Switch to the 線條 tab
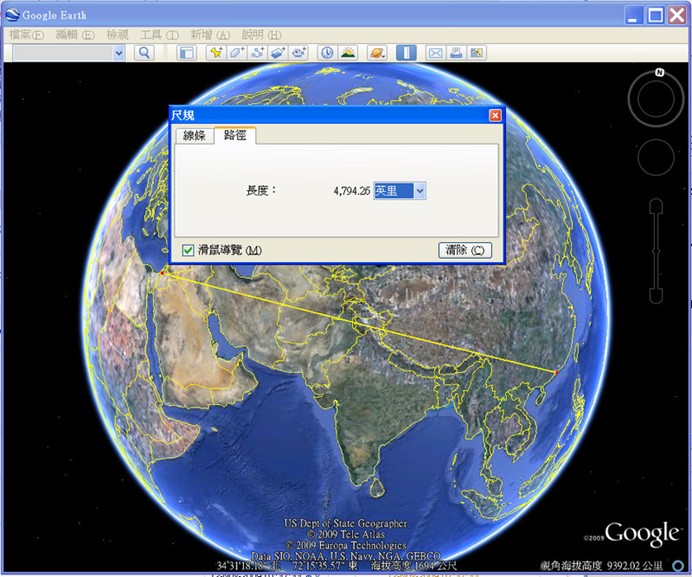The height and width of the screenshot is (577, 692). click(194, 135)
